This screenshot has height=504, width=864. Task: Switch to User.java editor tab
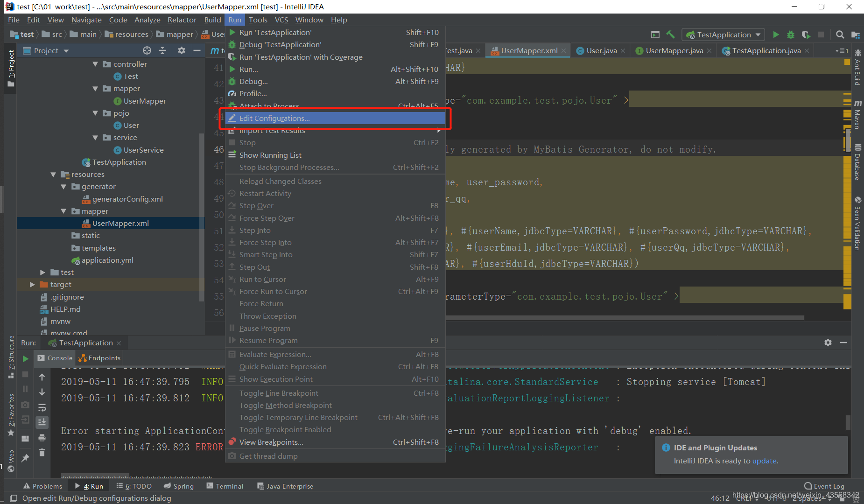coord(601,50)
